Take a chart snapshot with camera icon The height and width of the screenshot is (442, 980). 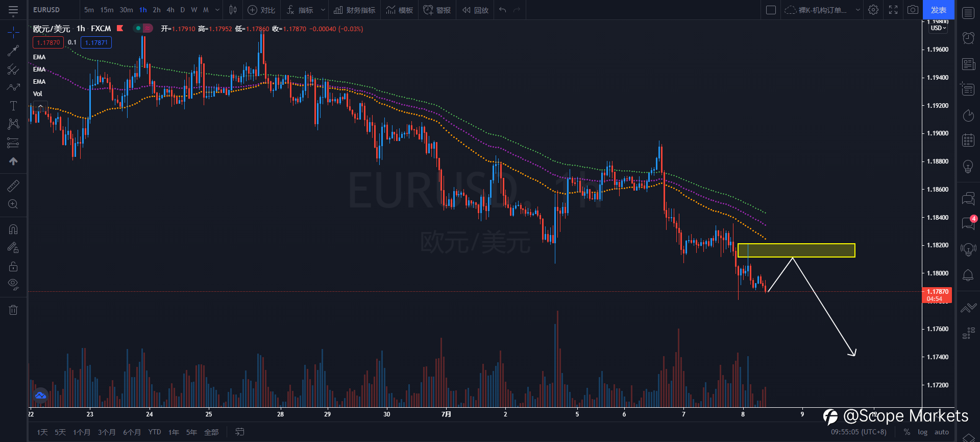pos(913,10)
